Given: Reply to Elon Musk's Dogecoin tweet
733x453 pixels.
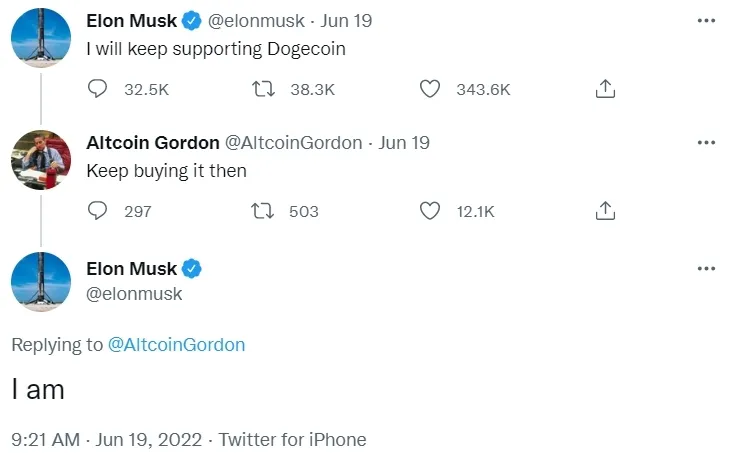Looking at the screenshot, I should tap(98, 89).
